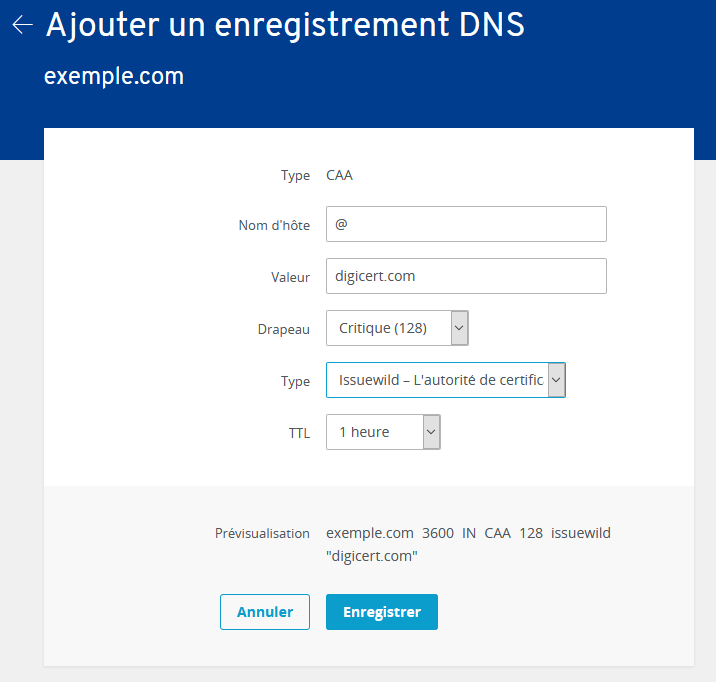Click the Ajouter un enregistrement DNS heading
This screenshot has height=682, width=716.
[285, 25]
